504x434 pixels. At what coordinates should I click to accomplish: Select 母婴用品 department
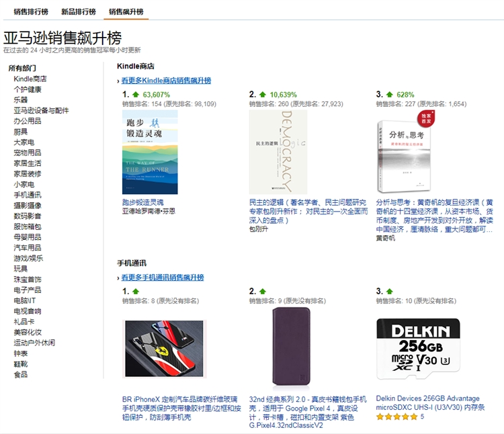[28, 237]
